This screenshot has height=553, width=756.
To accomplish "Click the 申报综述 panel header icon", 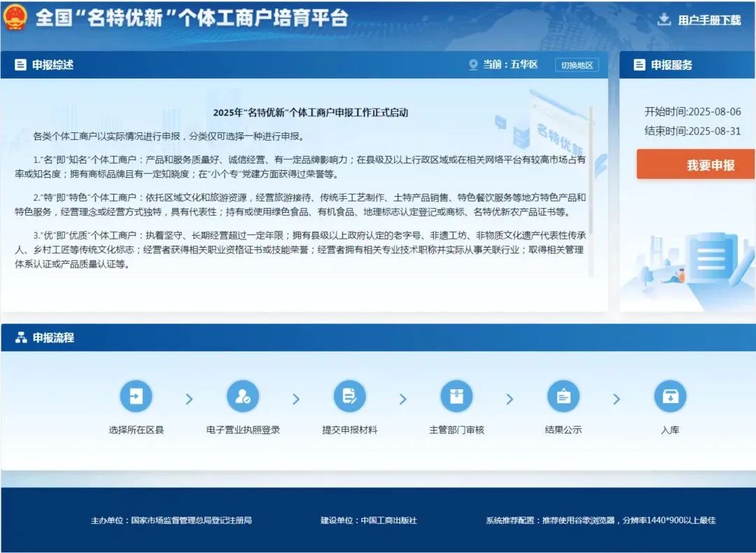I will [x=21, y=65].
